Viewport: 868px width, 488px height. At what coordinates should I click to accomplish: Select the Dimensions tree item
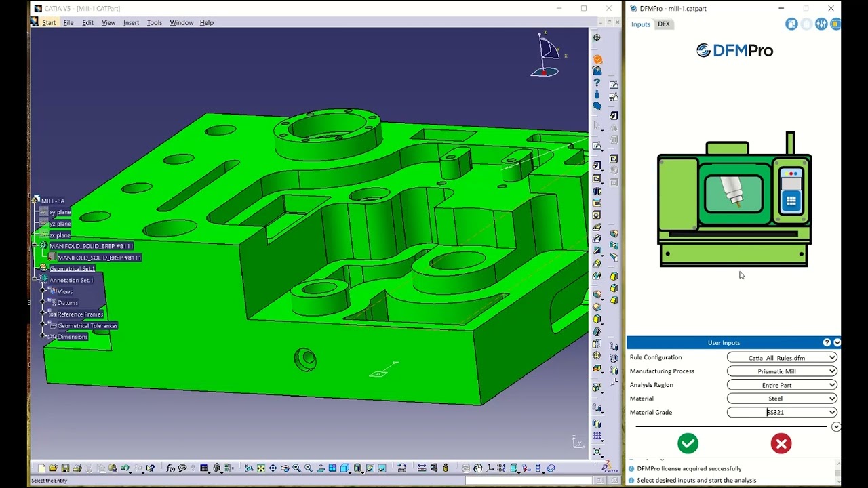coord(73,337)
